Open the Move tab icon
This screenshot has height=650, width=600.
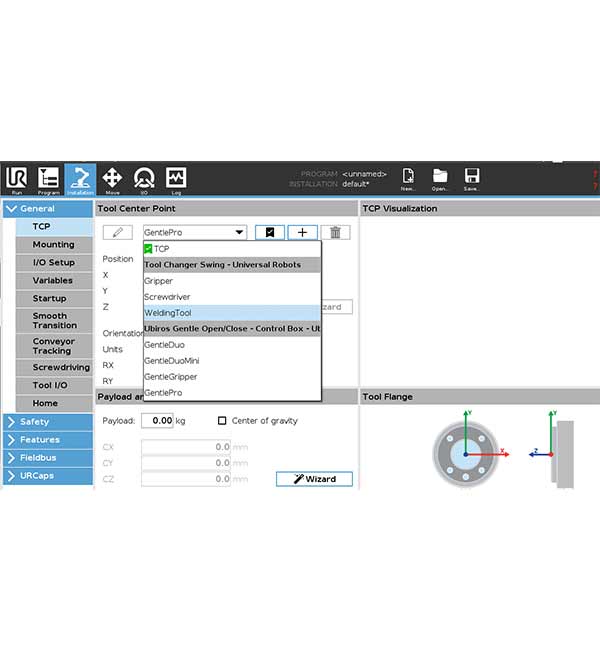112,179
